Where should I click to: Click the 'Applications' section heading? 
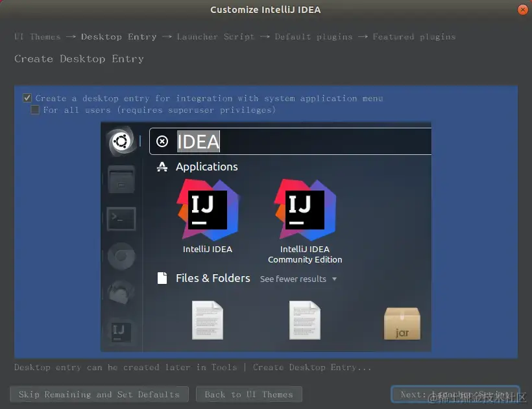point(206,167)
